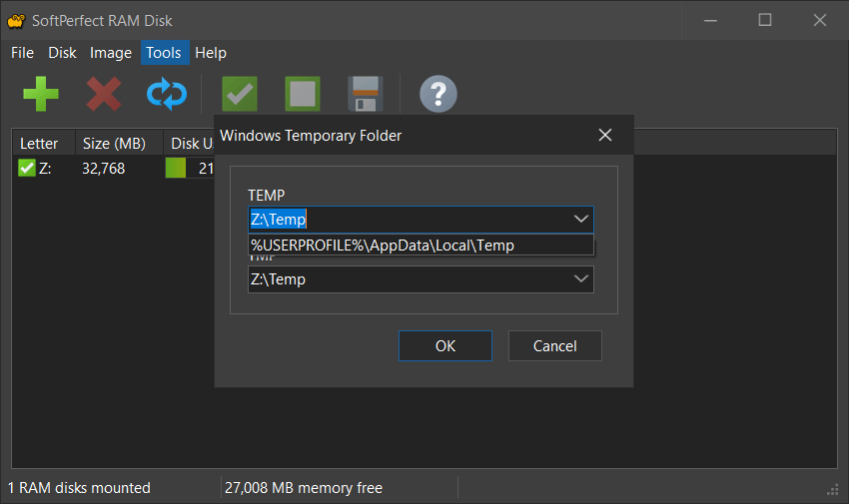Image resolution: width=849 pixels, height=504 pixels.
Task: Click the TEMP label
Action: click(266, 196)
